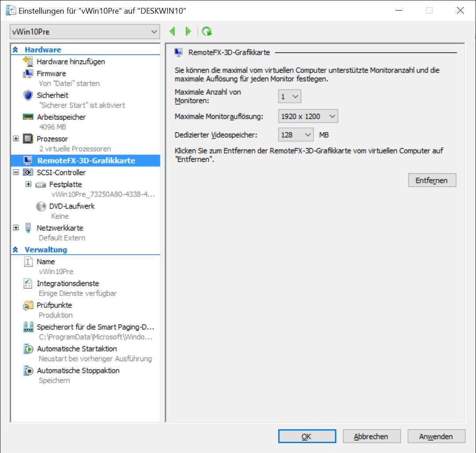Viewport: 476px width, 453px height.
Task: Select the Firmware tree entry
Action: [x=51, y=73]
